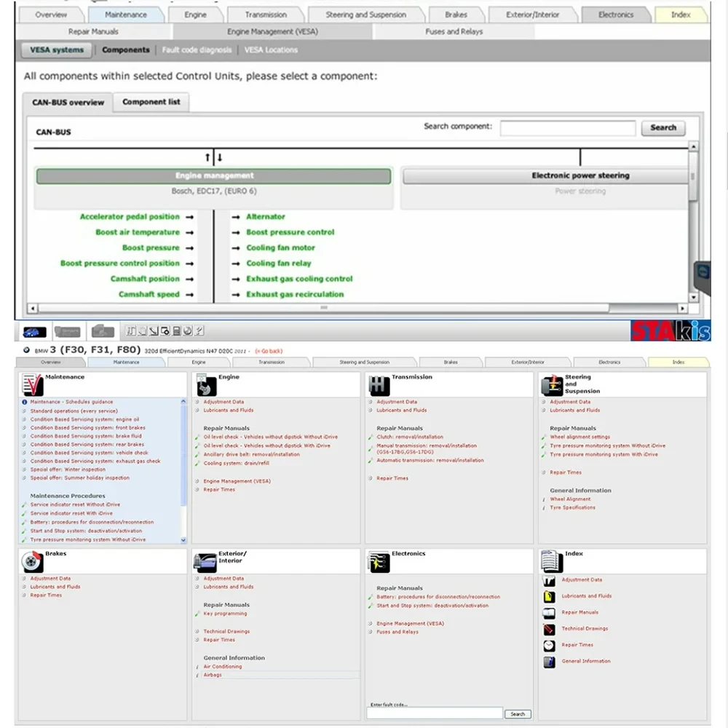Click the Transmission gear shifter icon
This screenshot has height=728, width=728.
pos(379,385)
